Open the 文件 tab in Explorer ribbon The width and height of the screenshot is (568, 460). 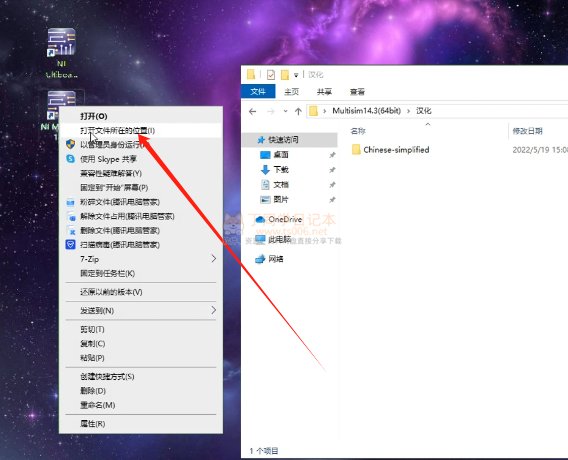pos(258,91)
